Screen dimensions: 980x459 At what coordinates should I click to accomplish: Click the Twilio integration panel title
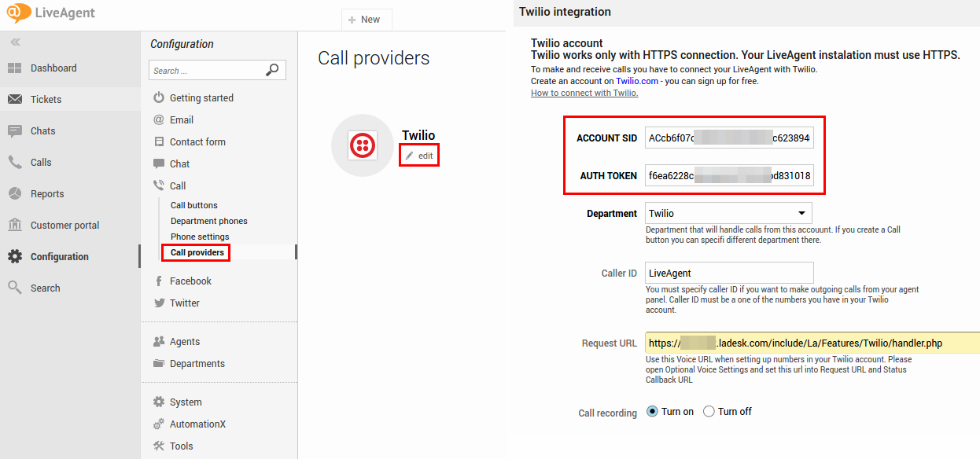click(x=565, y=12)
